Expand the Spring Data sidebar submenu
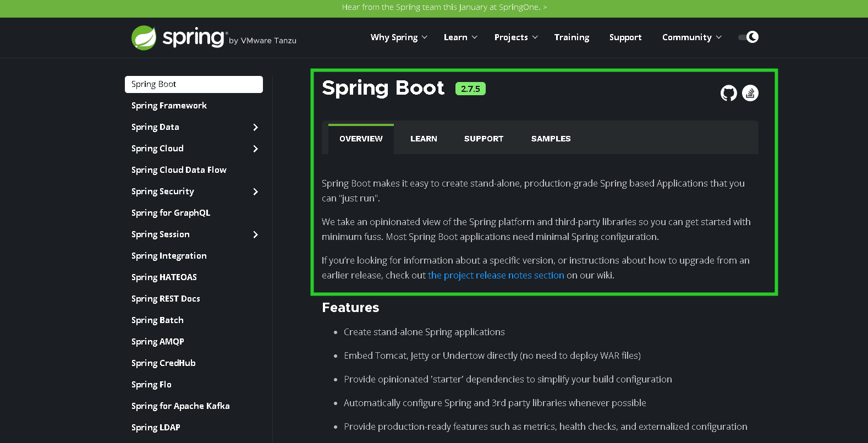This screenshot has height=443, width=868. [255, 127]
